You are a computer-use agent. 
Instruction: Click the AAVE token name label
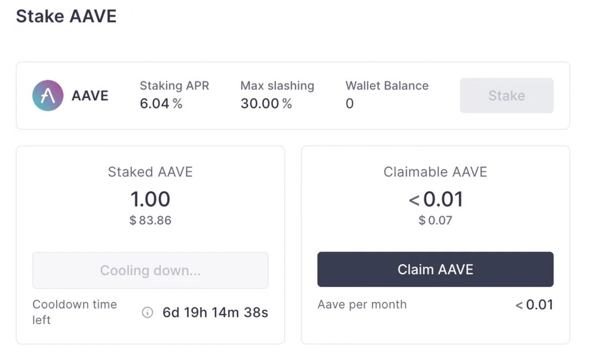(90, 96)
